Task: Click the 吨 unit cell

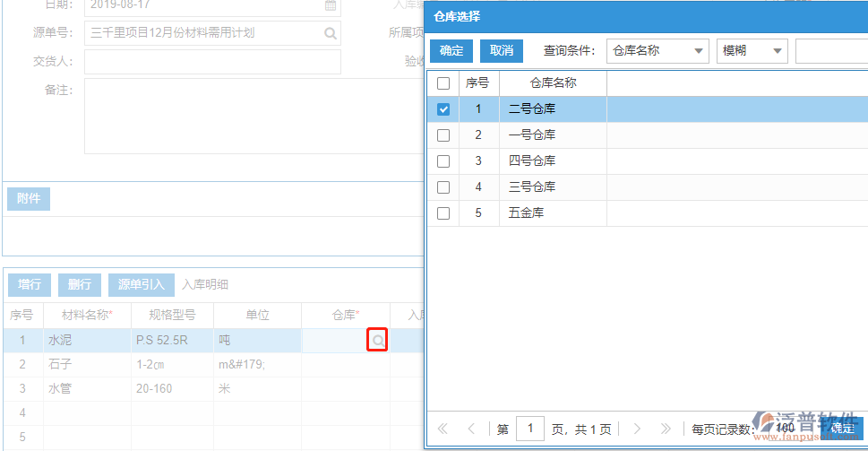Action: tap(257, 340)
